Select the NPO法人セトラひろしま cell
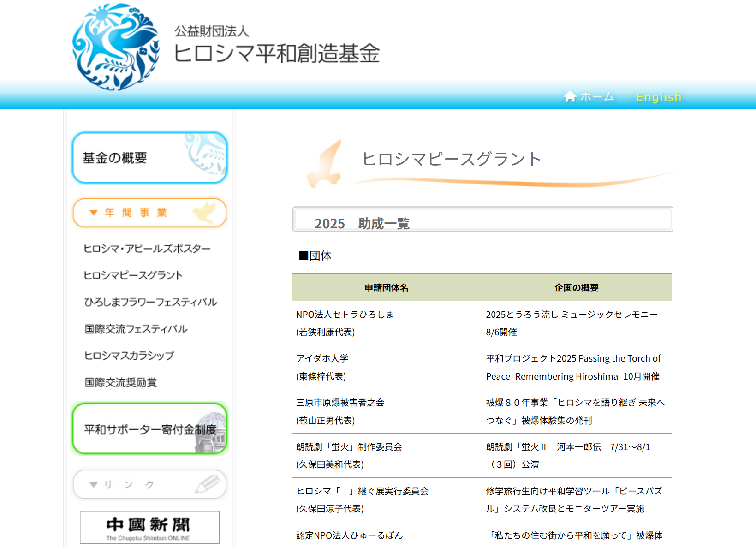 point(387,323)
